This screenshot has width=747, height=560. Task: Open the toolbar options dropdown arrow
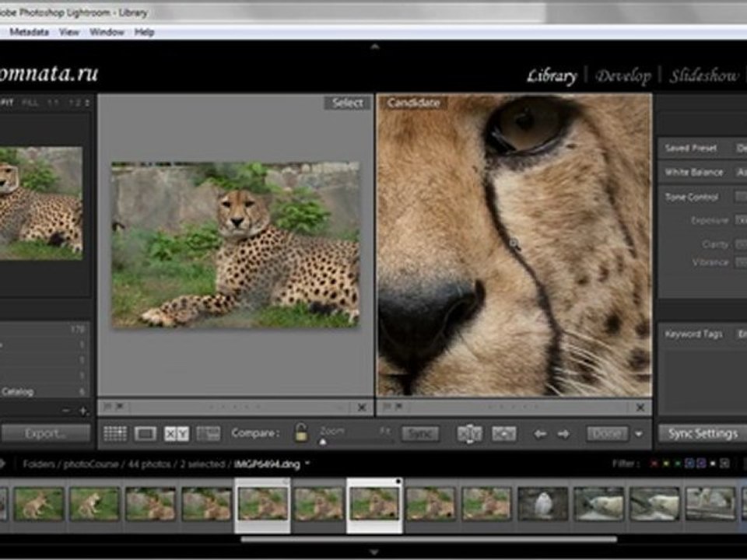pyautogui.click(x=639, y=434)
